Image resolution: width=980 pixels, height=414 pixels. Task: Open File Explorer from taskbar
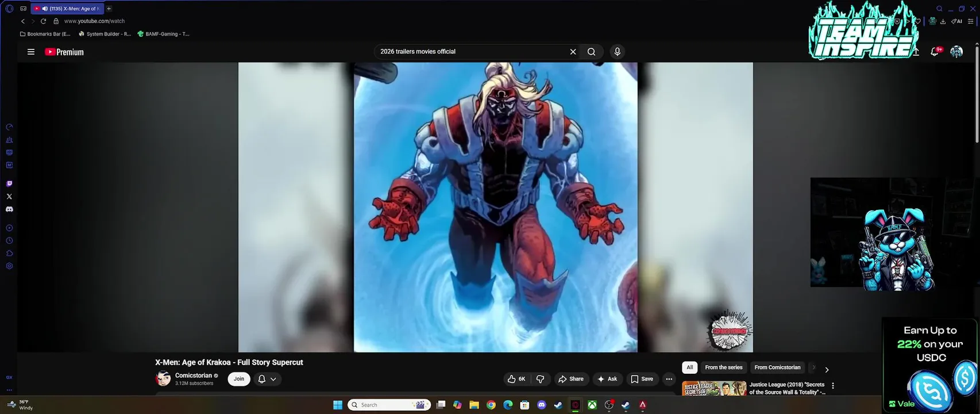474,405
